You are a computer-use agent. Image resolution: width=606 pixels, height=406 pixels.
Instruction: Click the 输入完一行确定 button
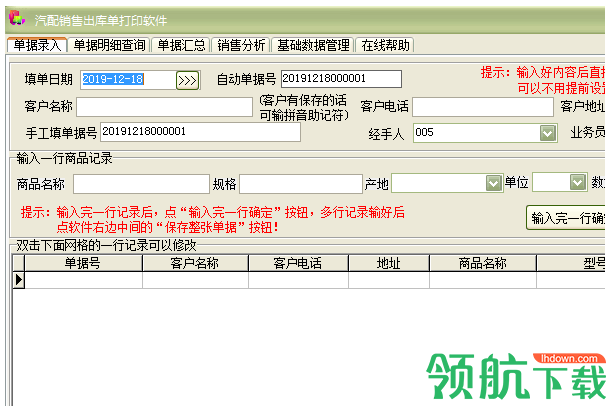click(x=566, y=218)
